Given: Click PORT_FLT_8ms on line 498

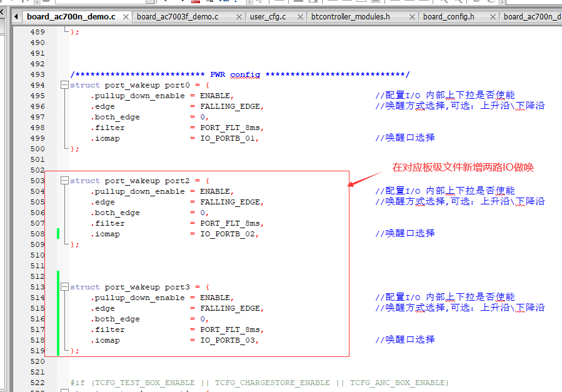Looking at the screenshot, I should 230,128.
